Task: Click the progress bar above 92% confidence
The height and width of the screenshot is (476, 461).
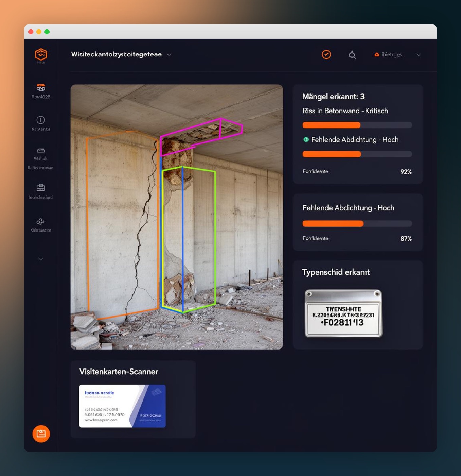Action: pos(357,154)
